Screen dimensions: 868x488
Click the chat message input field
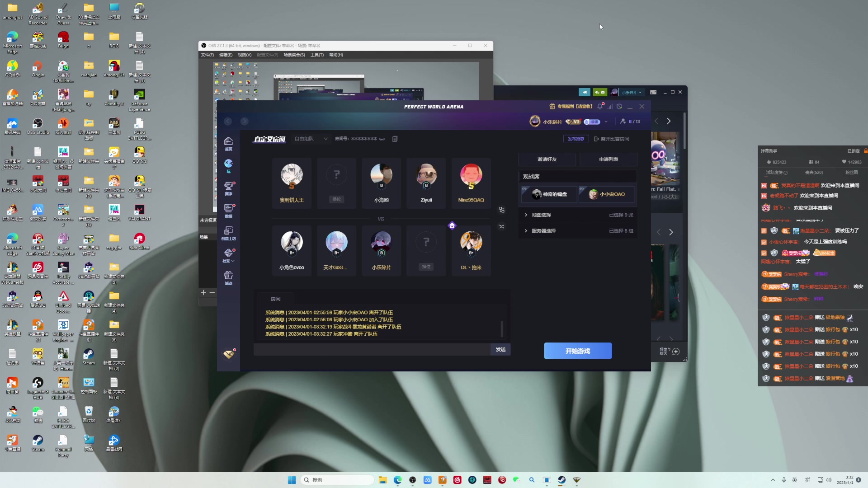(372, 349)
